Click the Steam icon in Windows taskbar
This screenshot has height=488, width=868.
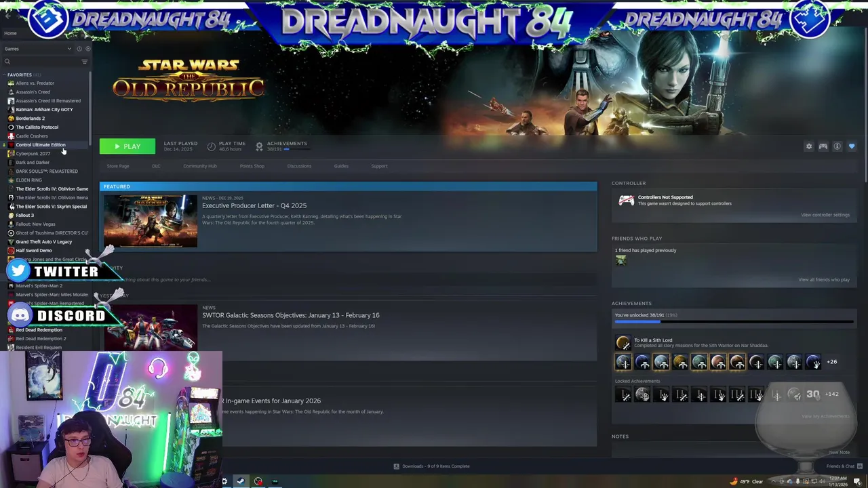pos(240,481)
